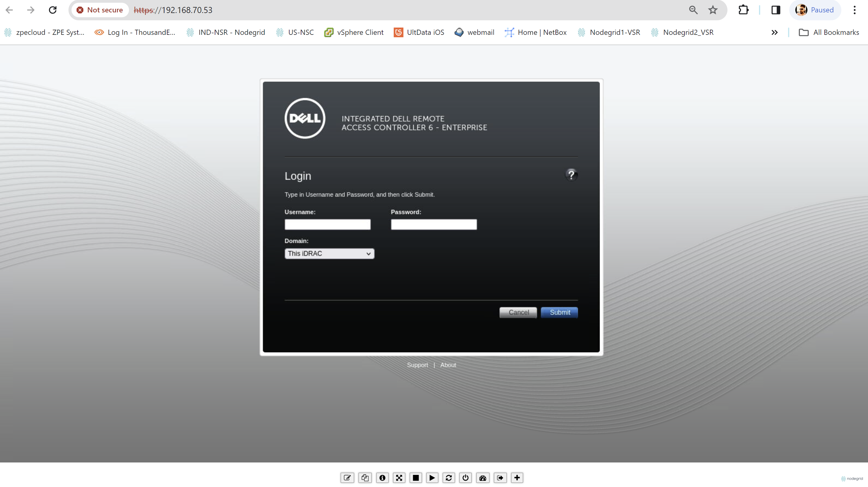Viewport: 868px width, 487px height.
Task: Expand the Domain dropdown showing This iDRAC
Action: (329, 253)
